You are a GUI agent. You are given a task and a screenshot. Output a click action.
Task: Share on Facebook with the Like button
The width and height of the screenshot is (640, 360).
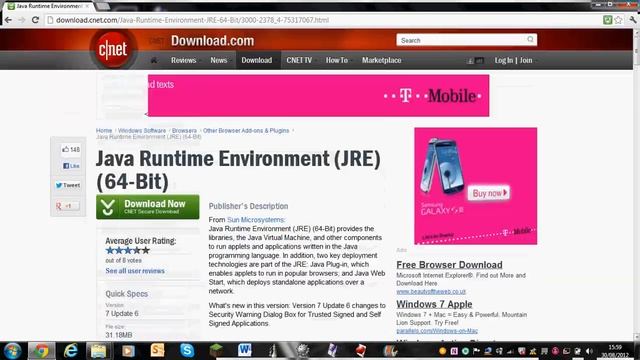click(x=71, y=166)
